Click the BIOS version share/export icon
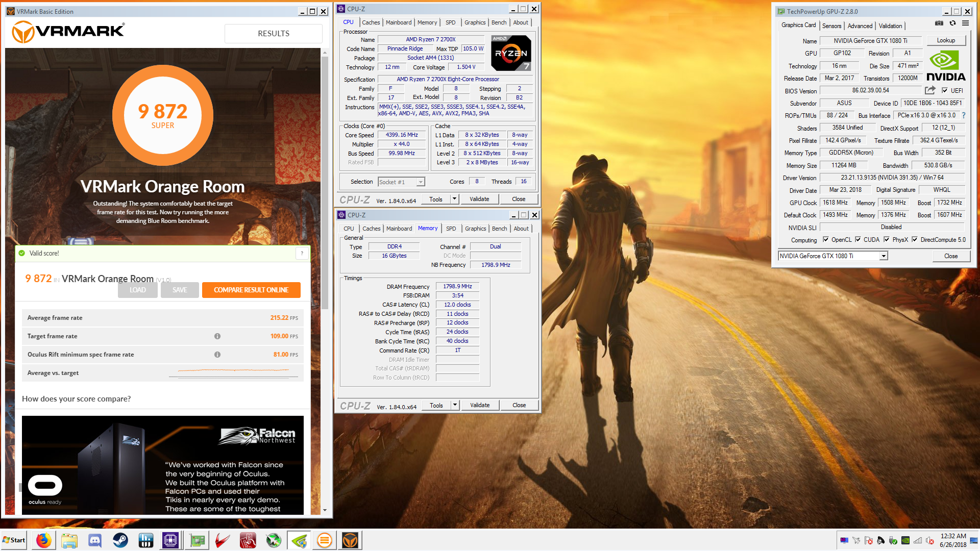The height and width of the screenshot is (551, 980). pyautogui.click(x=930, y=90)
